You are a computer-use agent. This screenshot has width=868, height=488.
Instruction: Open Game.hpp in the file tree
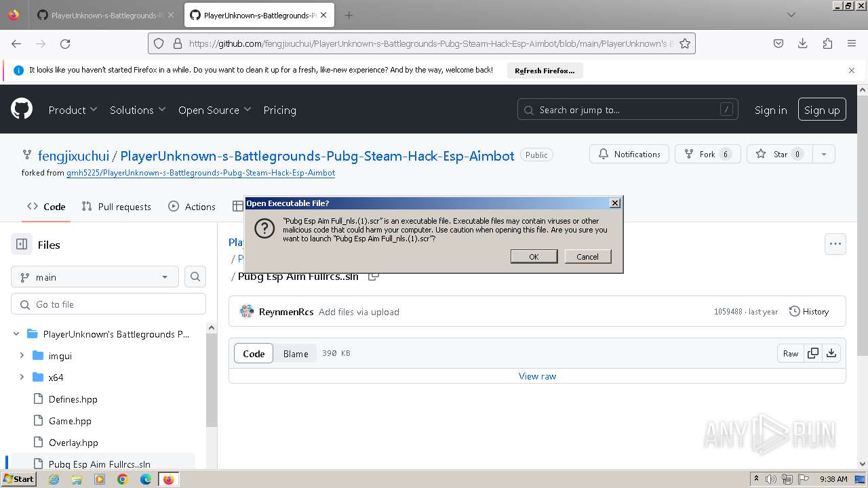pyautogui.click(x=70, y=421)
